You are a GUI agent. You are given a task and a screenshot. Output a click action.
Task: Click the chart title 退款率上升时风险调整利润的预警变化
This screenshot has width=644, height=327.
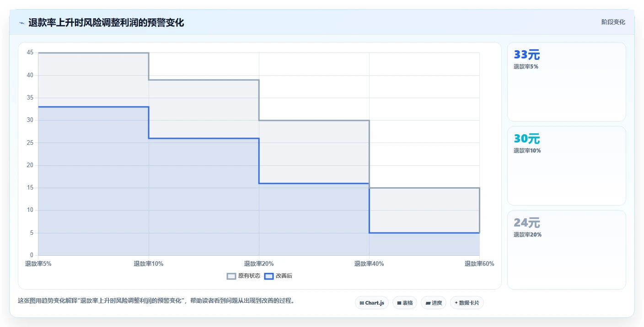click(x=106, y=22)
